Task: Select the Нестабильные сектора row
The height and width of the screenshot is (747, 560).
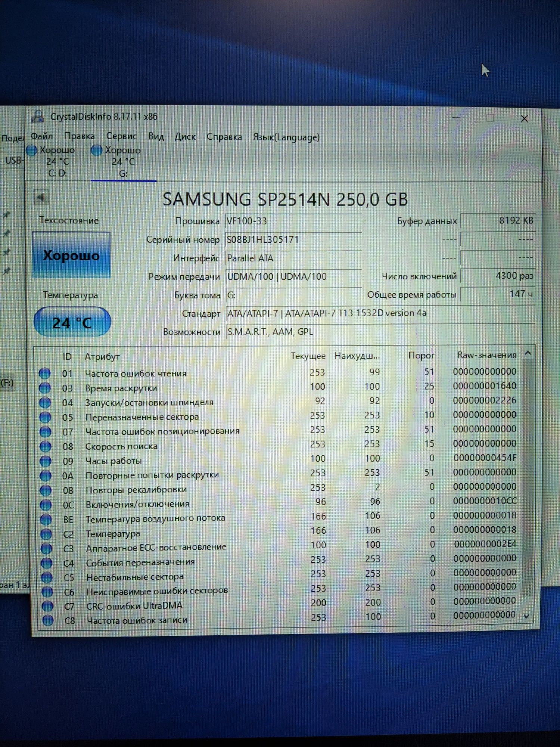Action: (279, 576)
